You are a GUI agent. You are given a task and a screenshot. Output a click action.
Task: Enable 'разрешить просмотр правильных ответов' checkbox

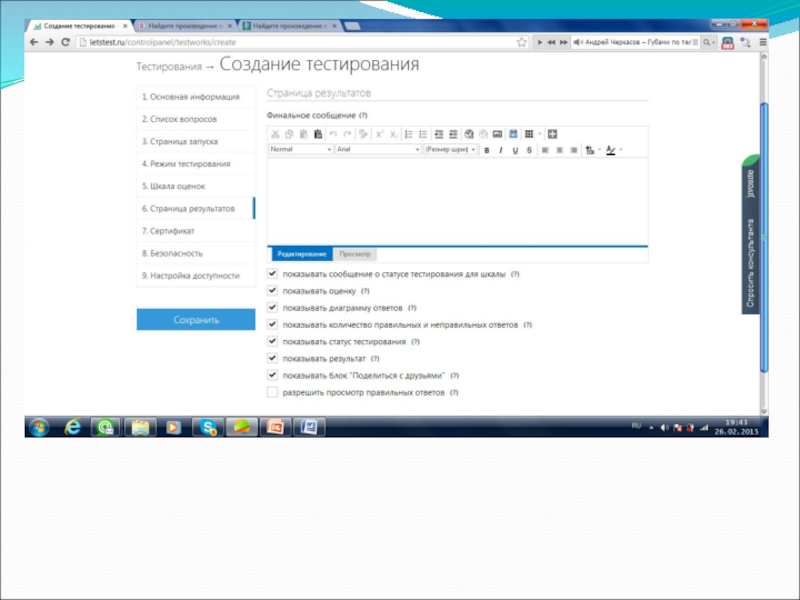pyautogui.click(x=272, y=392)
